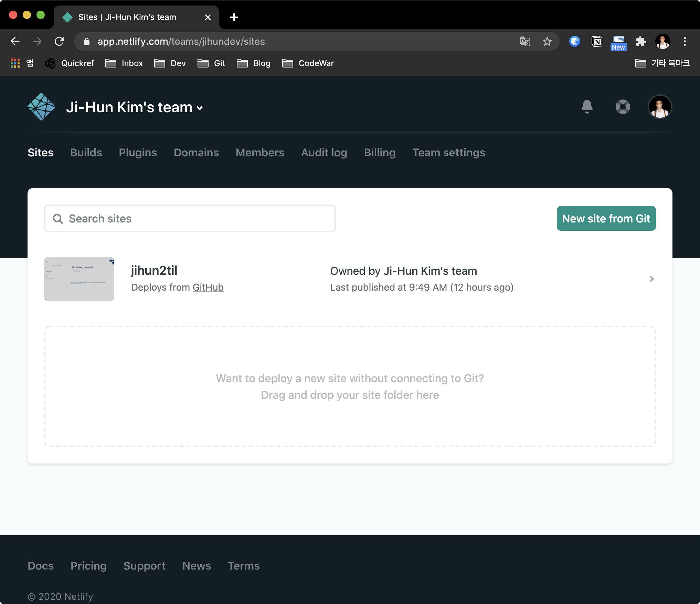Go to the Team settings tab

448,153
